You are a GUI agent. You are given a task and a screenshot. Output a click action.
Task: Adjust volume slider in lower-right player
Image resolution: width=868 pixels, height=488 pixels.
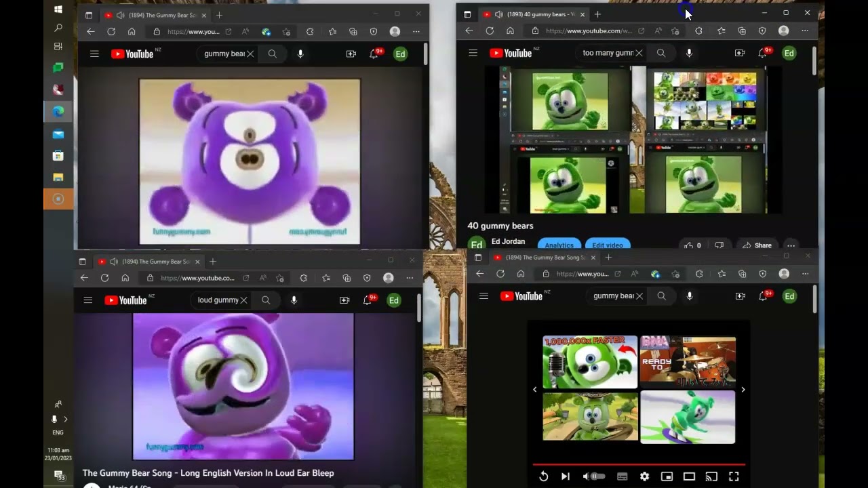click(598, 476)
